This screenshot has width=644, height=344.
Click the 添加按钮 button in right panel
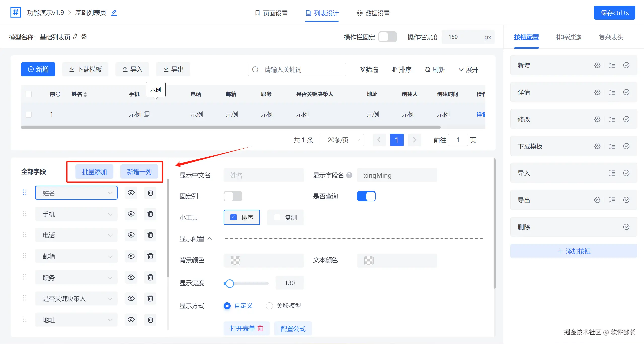574,251
